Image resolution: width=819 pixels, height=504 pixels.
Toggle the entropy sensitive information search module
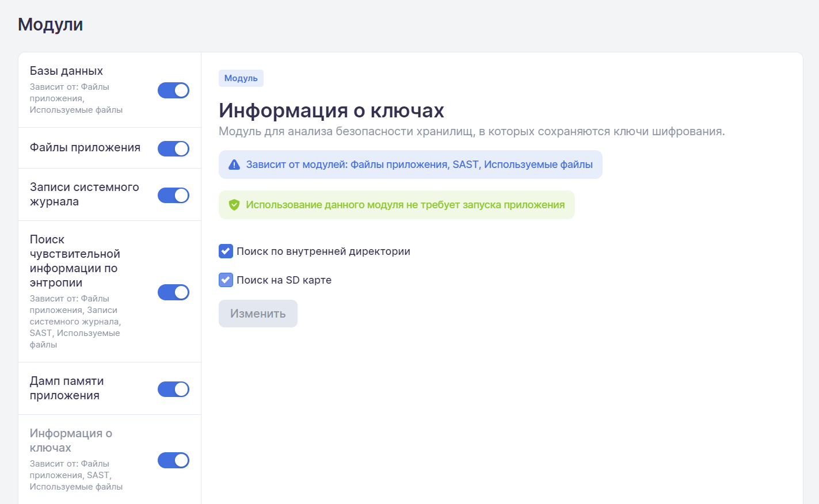[x=173, y=292]
